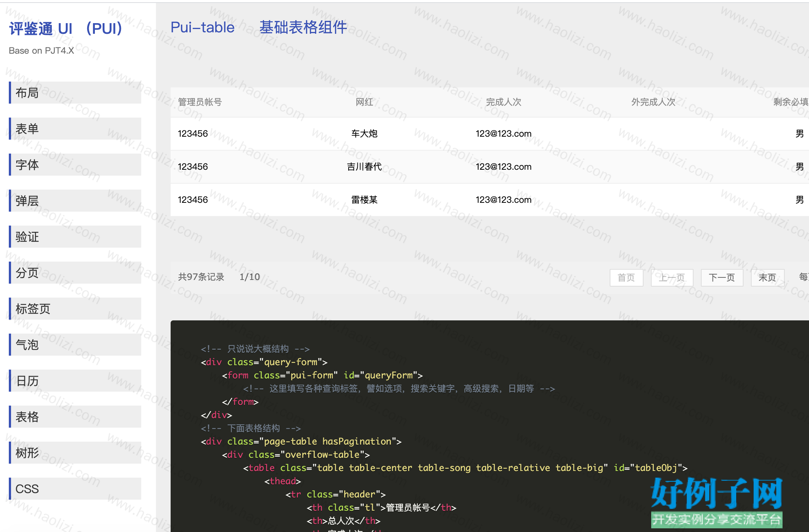Click the overflow-table div code line

click(x=296, y=454)
